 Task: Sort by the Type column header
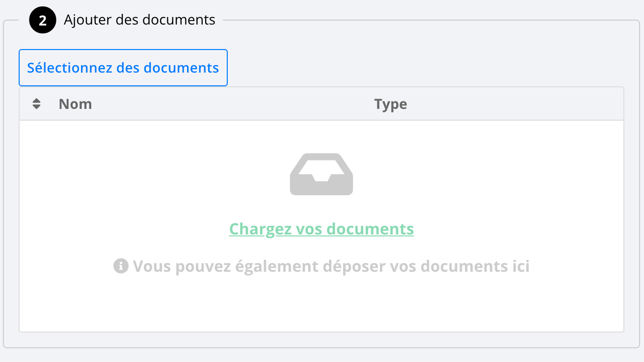[391, 104]
